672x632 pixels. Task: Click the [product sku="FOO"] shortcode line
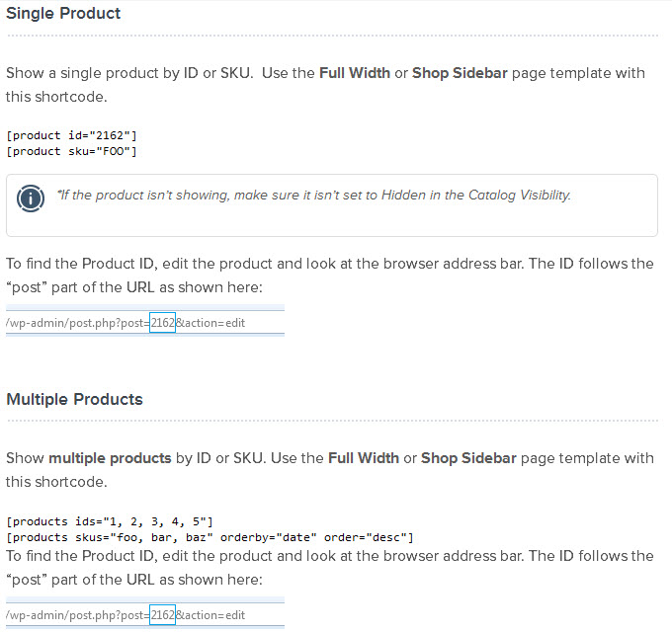tap(71, 151)
